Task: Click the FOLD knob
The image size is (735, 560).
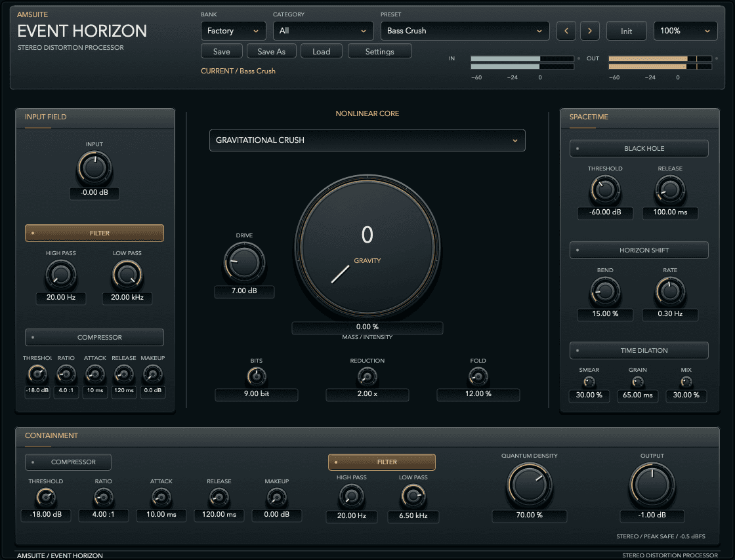Action: (x=478, y=376)
